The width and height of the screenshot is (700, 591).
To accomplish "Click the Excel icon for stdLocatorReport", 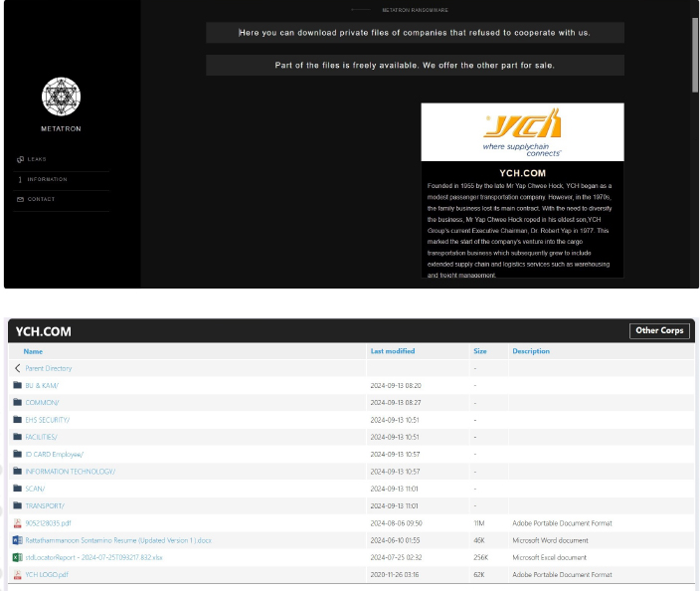I will [18, 557].
